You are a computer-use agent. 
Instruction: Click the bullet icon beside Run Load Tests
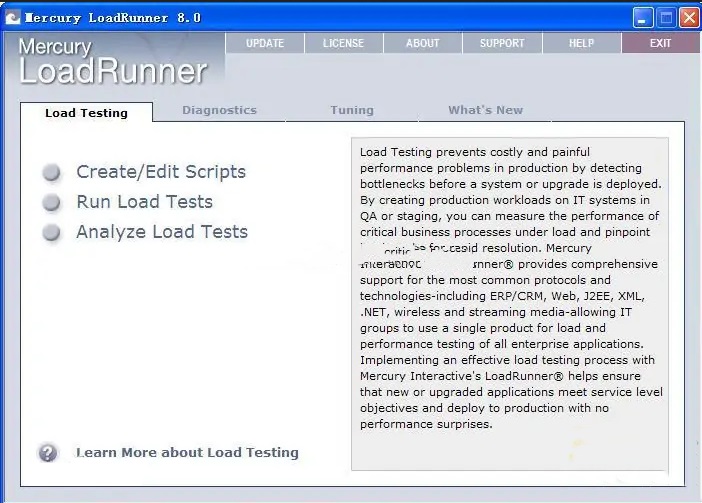[x=52, y=203]
